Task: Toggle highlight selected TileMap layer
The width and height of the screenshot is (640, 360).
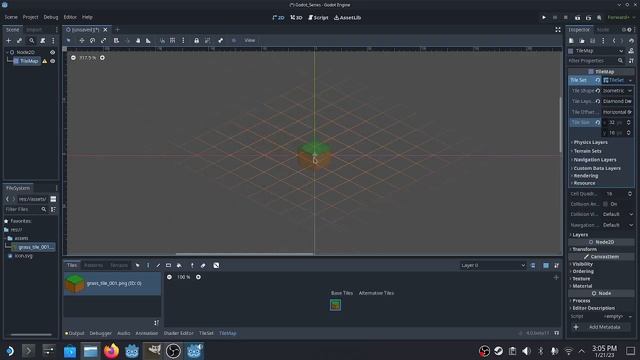Action: pyautogui.click(x=533, y=266)
